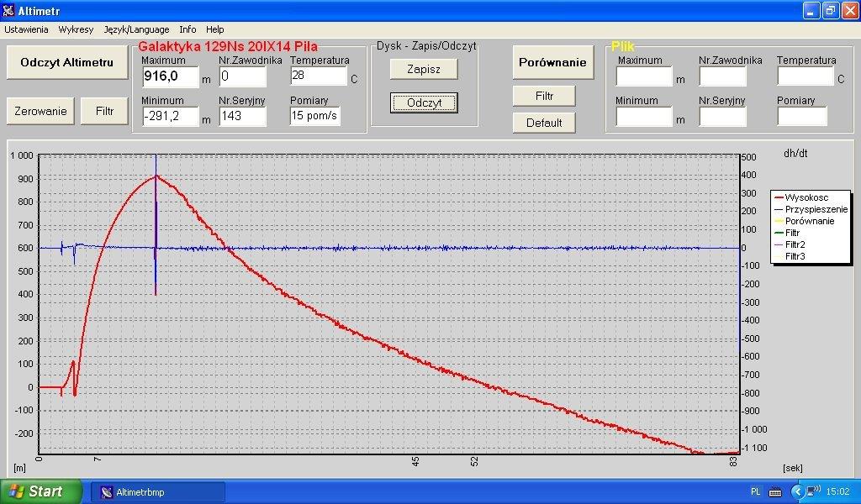This screenshot has height=504, width=861.
Task: Click the PL language indicator in the taskbar
Action: pos(755,491)
